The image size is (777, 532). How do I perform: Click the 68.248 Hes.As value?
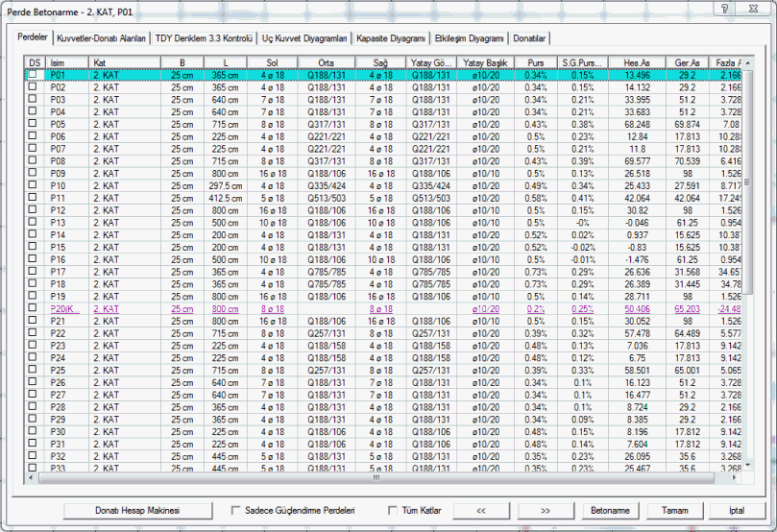(638, 124)
